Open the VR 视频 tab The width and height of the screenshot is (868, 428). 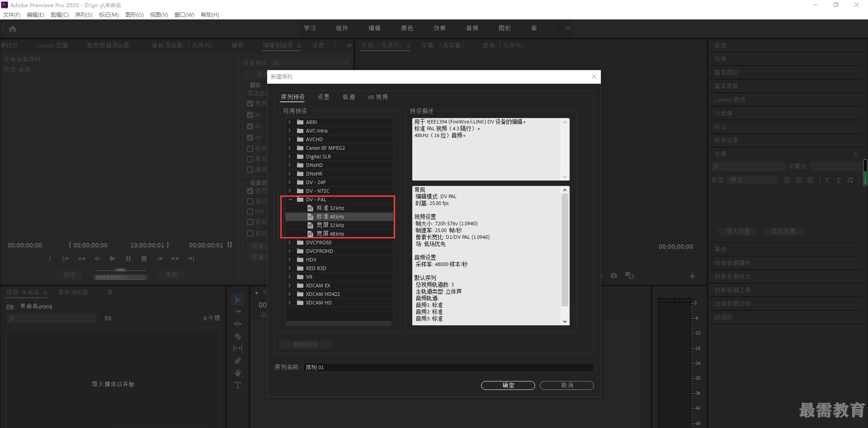point(377,97)
